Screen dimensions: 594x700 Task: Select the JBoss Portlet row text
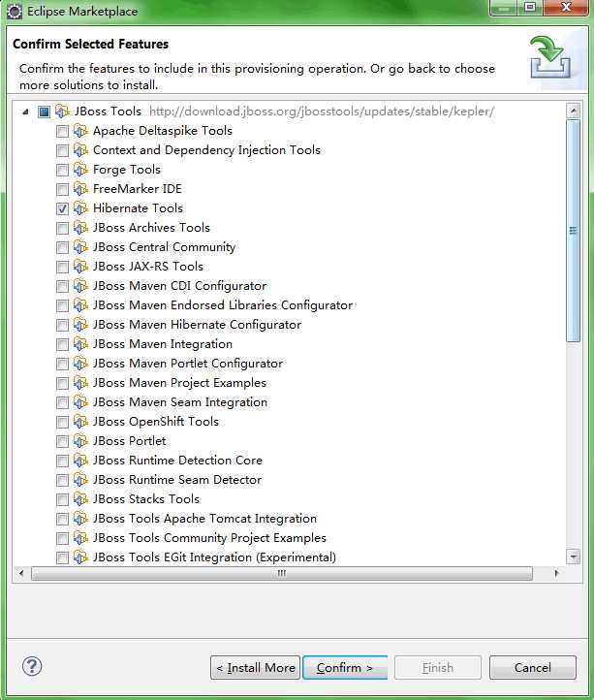[130, 441]
